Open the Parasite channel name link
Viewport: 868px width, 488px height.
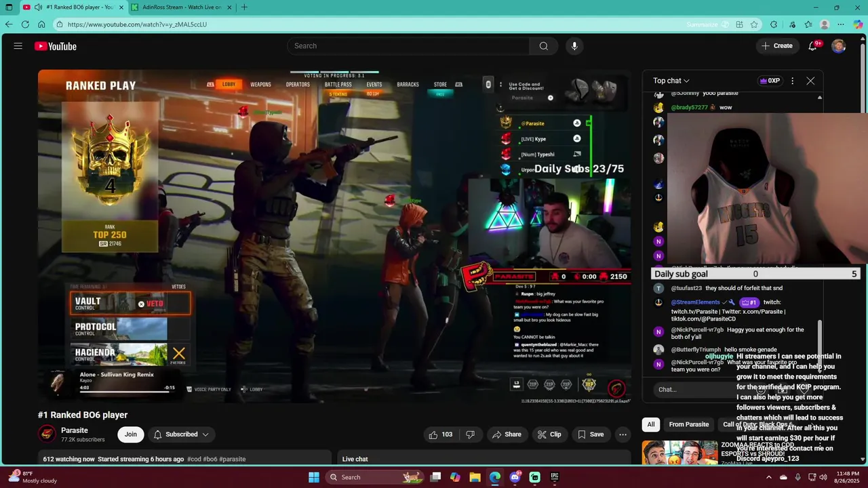coord(75,430)
